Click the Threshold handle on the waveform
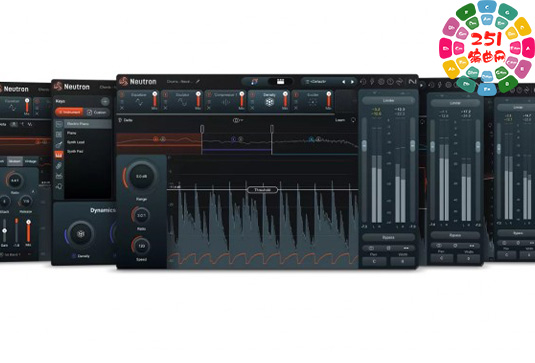Screen dimensions: 535x363 [262, 190]
